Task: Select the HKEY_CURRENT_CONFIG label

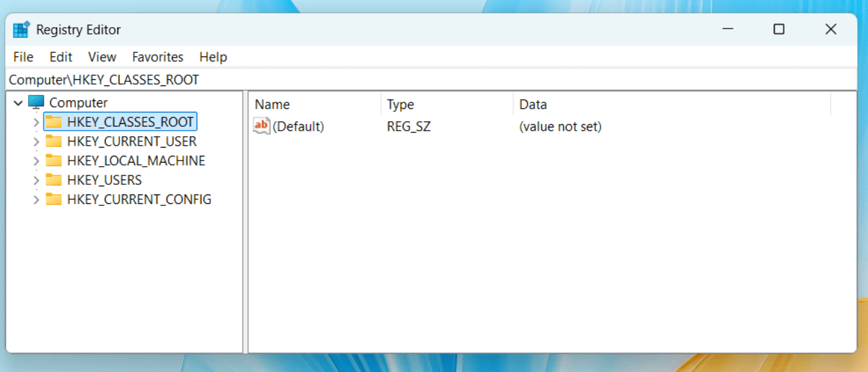Action: point(139,199)
